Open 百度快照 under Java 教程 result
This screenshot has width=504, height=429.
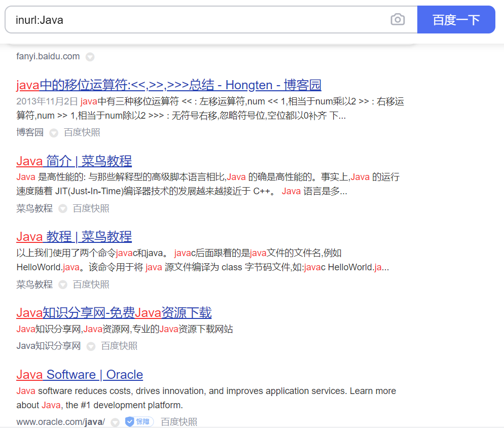pyautogui.click(x=91, y=284)
